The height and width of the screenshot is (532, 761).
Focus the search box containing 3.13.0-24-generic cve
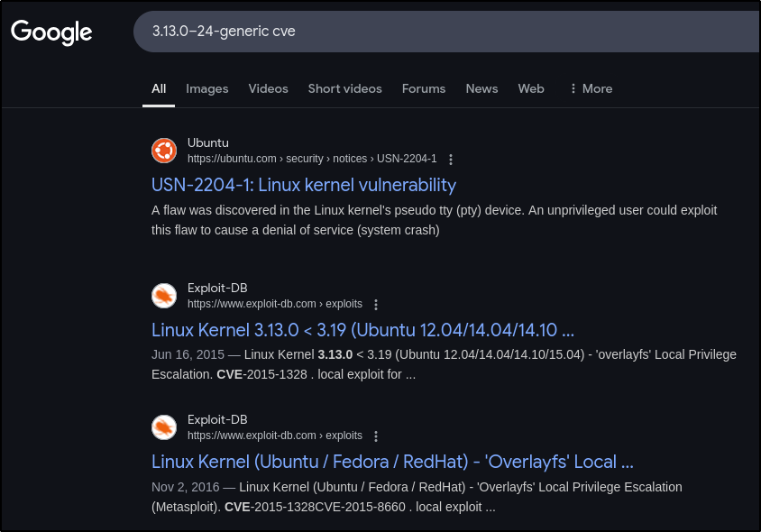(451, 32)
